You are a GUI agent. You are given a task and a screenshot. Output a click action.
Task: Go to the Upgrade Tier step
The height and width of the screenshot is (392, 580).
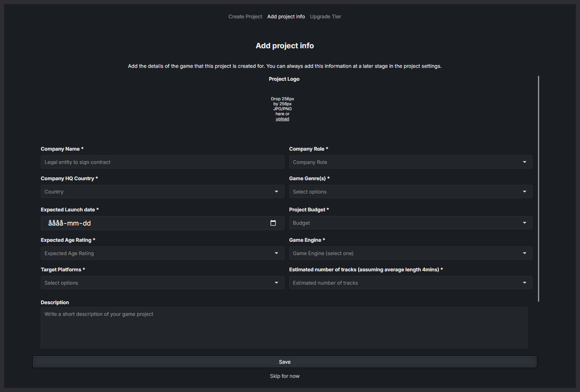(326, 17)
